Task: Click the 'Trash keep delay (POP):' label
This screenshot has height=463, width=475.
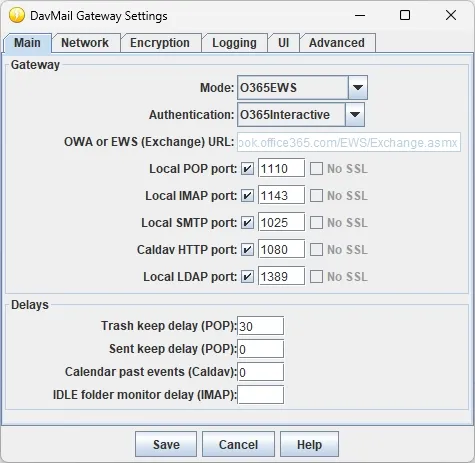Action: click(169, 326)
